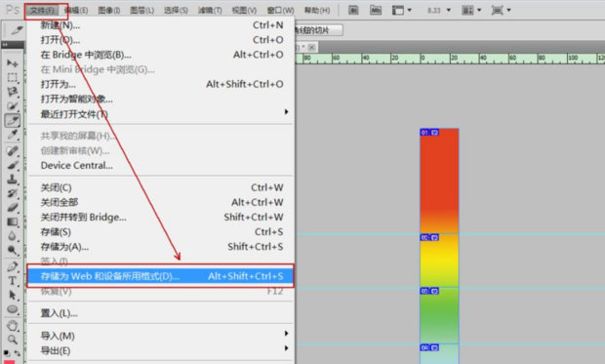Screen dimensions: 605x364
Task: Choose 关闭并转到 Bridge... entry
Action: 160,218
